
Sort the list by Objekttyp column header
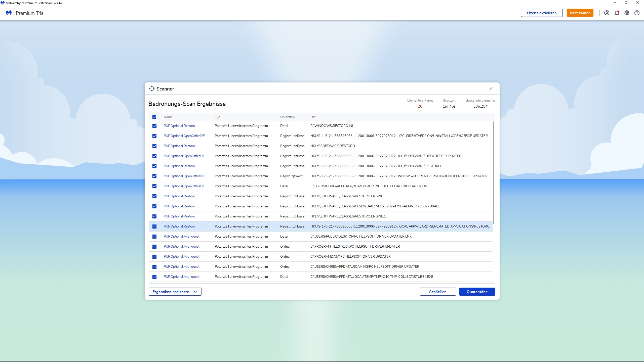point(287,117)
